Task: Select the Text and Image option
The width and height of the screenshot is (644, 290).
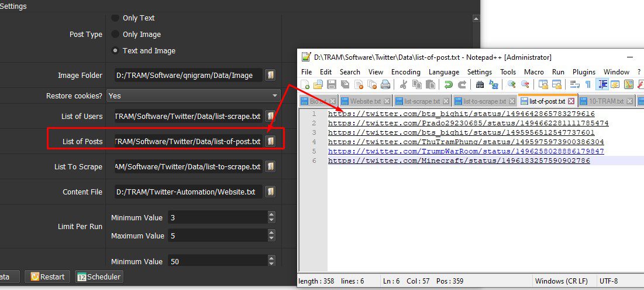Action: (x=115, y=51)
